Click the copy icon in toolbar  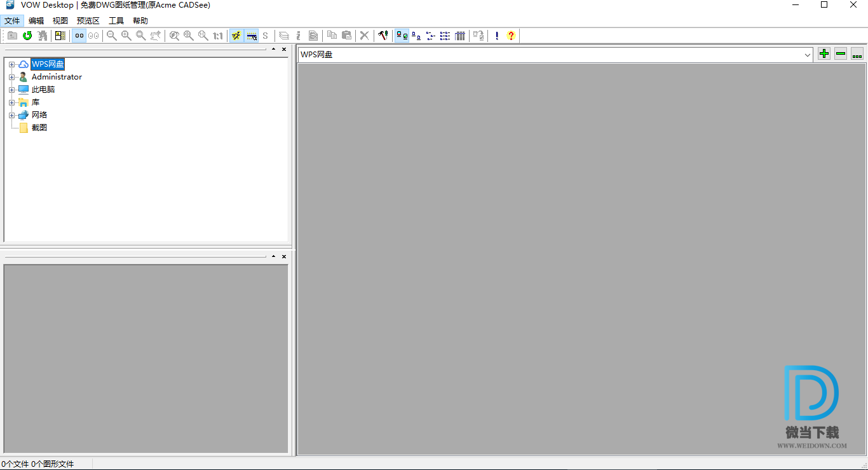pyautogui.click(x=332, y=36)
